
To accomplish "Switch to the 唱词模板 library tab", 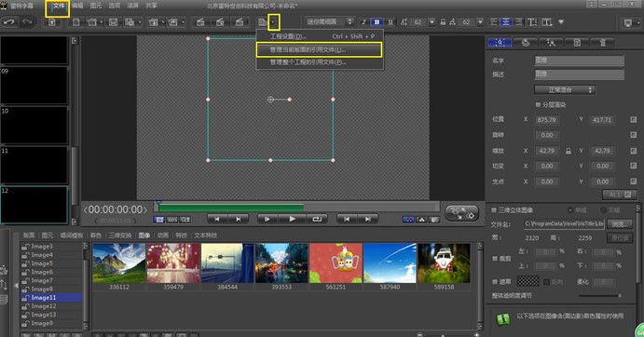I will click(x=72, y=236).
